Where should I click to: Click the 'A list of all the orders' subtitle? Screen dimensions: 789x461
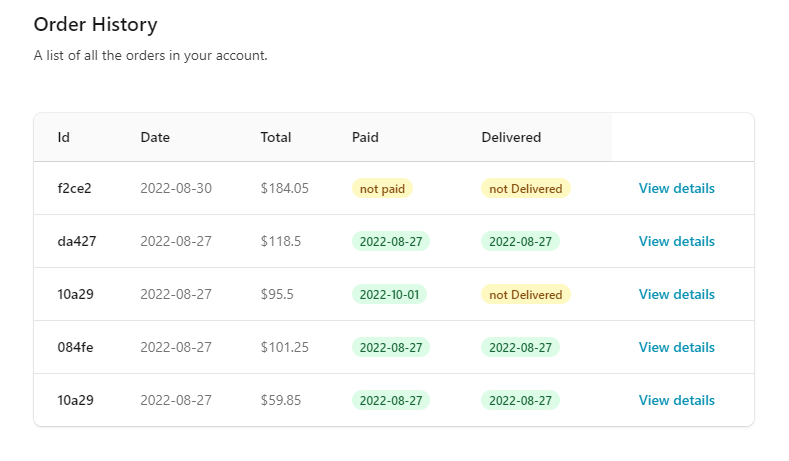click(150, 55)
